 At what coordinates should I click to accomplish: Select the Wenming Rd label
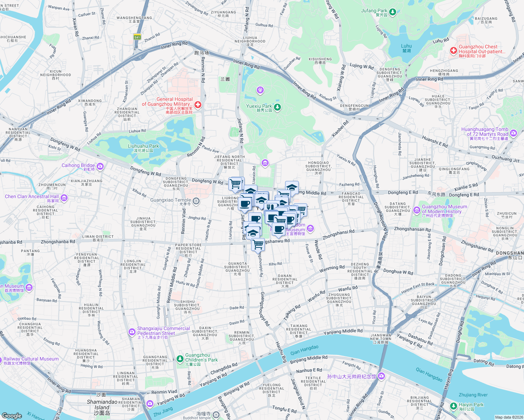tap(332, 268)
